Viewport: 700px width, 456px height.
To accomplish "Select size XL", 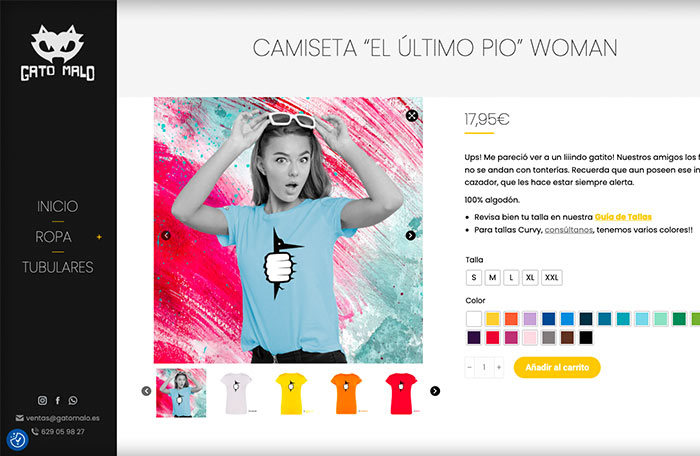I will pos(530,277).
